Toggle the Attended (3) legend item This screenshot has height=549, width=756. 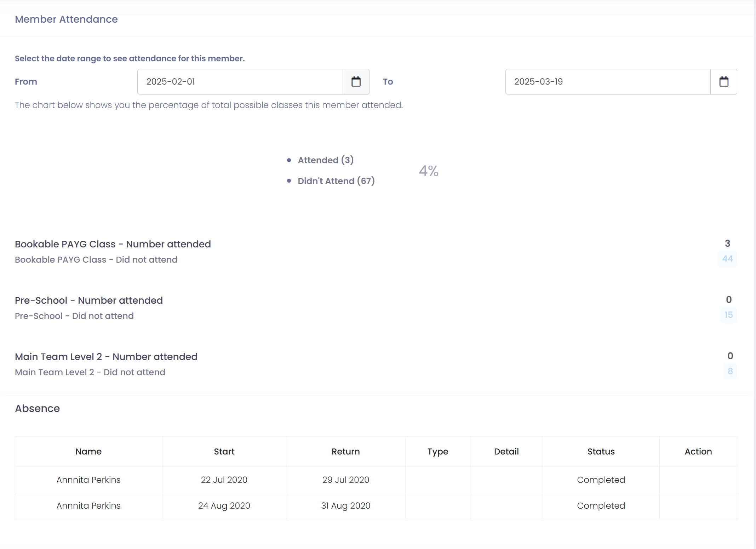coord(325,160)
